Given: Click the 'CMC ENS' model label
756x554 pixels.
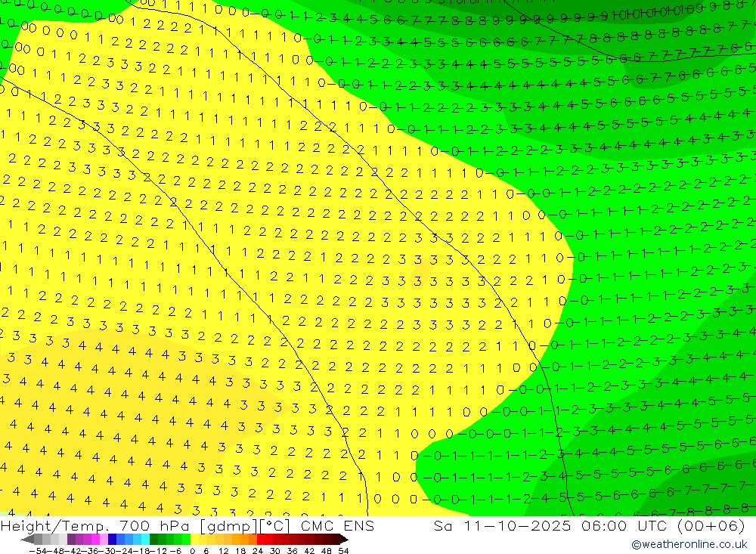Looking at the screenshot, I should (337, 525).
